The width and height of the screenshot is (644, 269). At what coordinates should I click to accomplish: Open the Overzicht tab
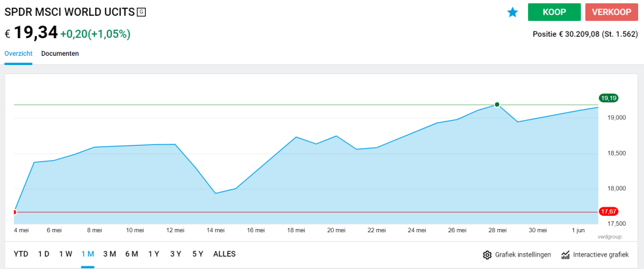click(x=18, y=53)
